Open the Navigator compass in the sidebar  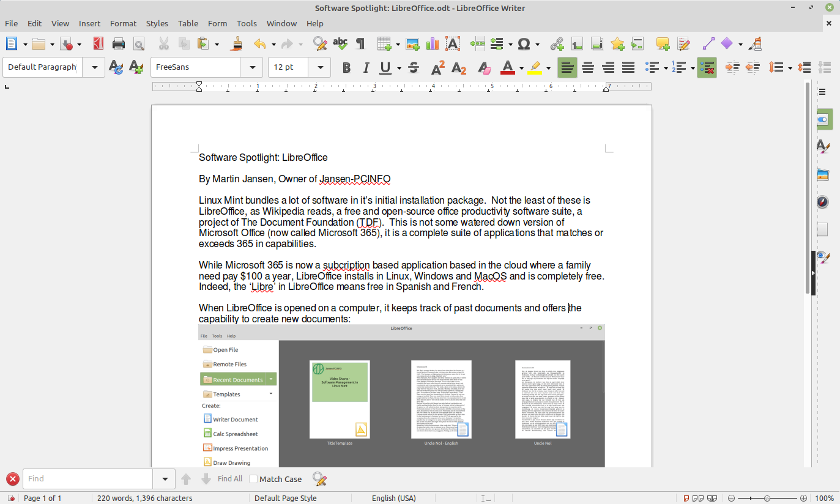823,202
